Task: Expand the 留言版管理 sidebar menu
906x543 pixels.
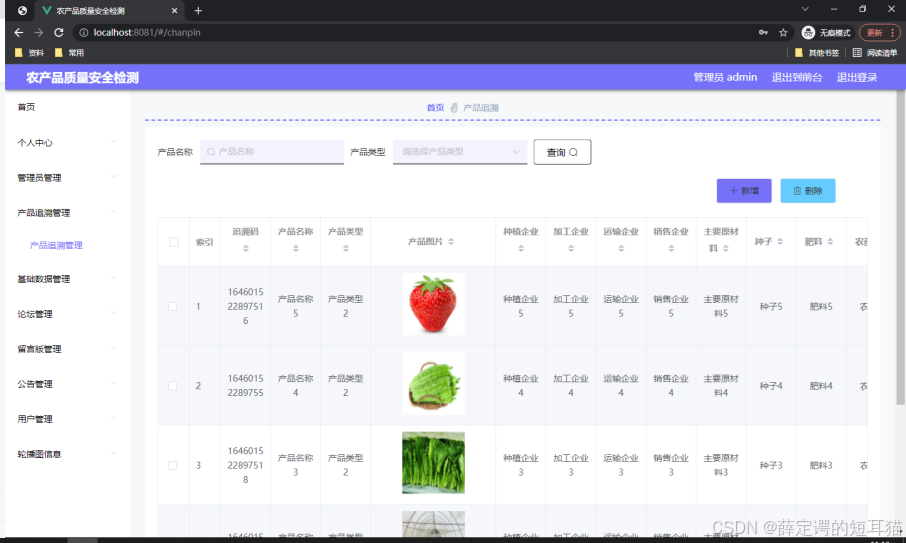Action: click(x=67, y=348)
